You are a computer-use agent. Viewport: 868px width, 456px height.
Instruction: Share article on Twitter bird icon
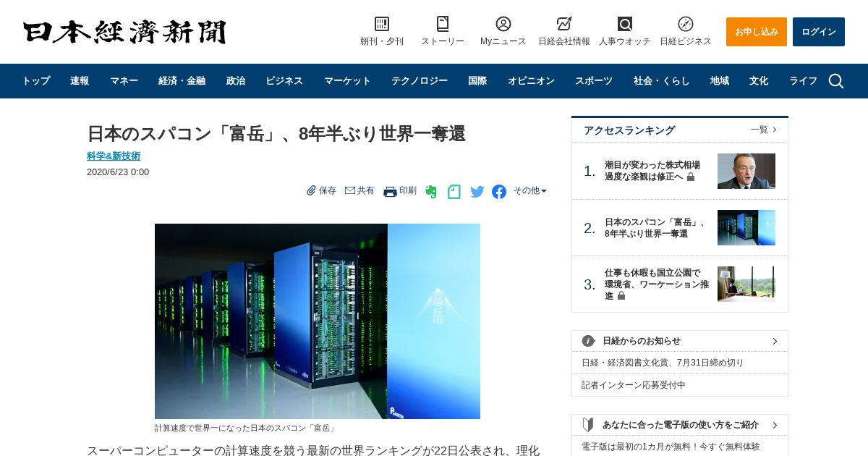(x=477, y=192)
